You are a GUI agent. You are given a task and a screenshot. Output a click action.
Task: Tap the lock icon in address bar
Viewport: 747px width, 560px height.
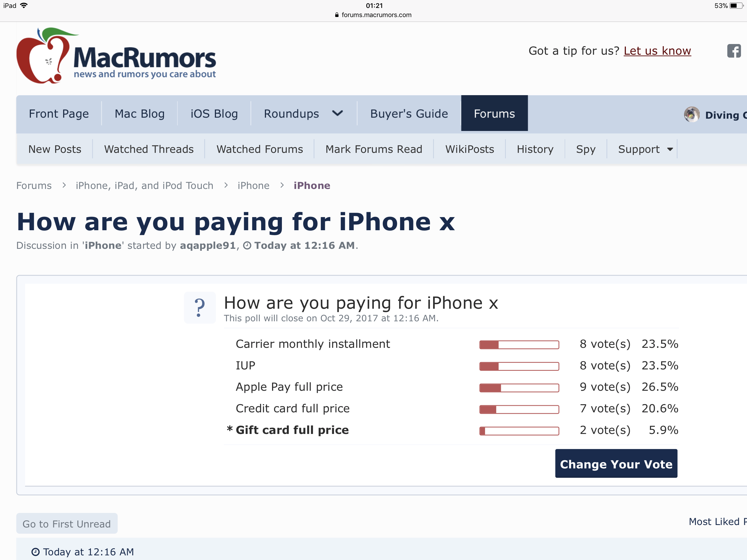(x=337, y=15)
